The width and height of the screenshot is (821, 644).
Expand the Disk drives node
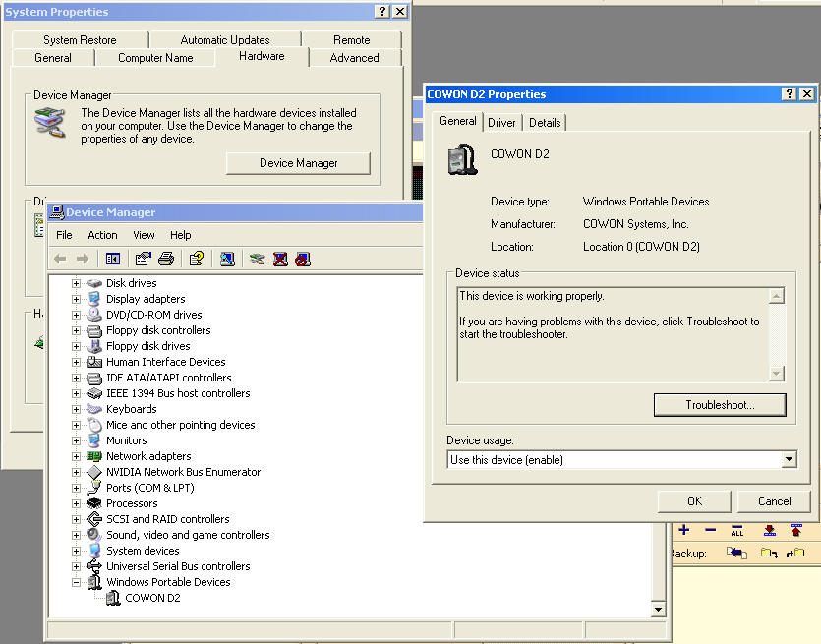click(76, 283)
